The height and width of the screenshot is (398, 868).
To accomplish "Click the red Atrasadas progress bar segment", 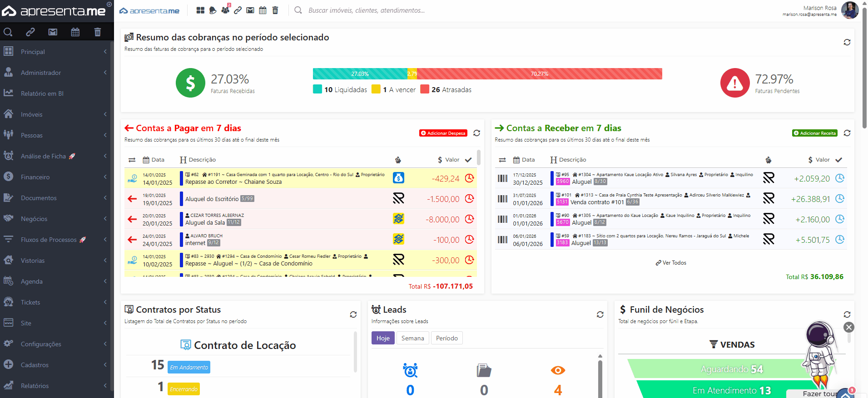I will tap(539, 74).
